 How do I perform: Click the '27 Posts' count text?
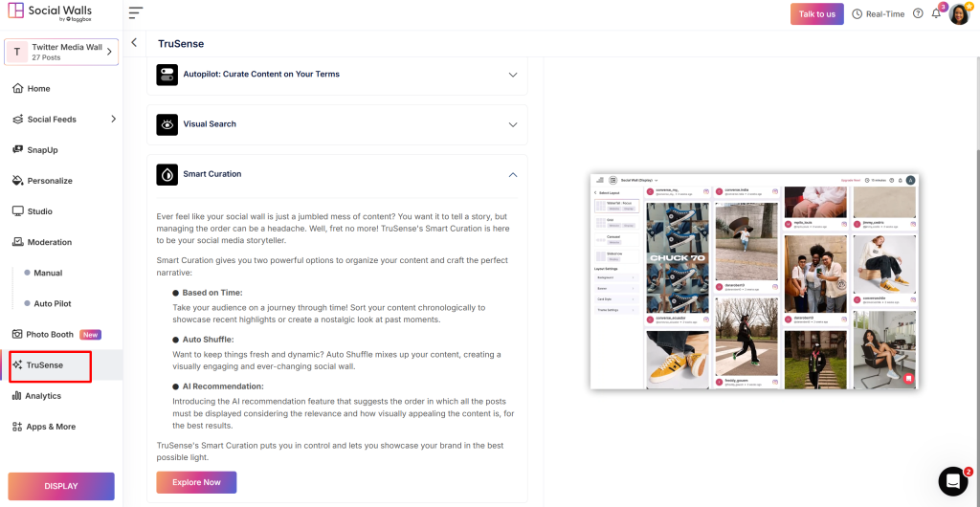pos(46,57)
